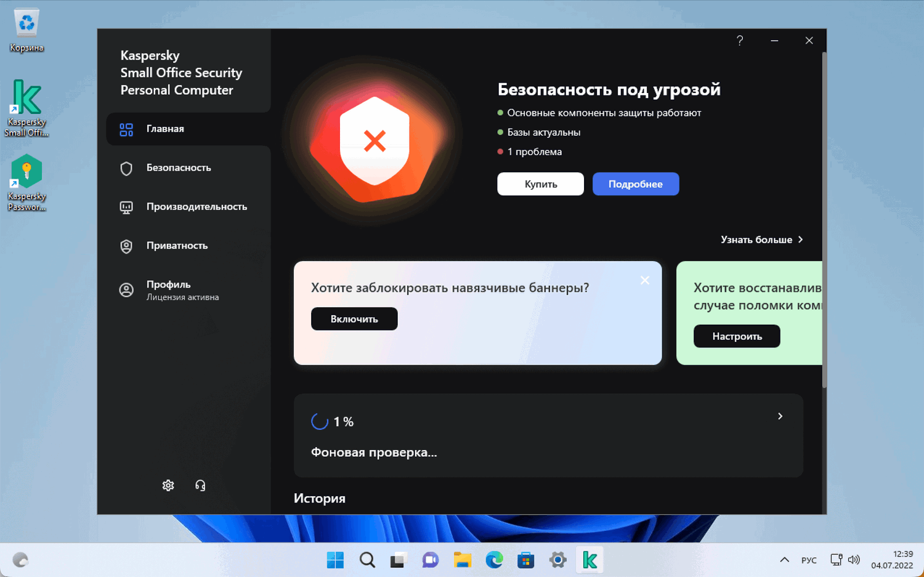The image size is (924, 577).
Task: Dismiss the banner-blocking suggestion card
Action: click(645, 280)
